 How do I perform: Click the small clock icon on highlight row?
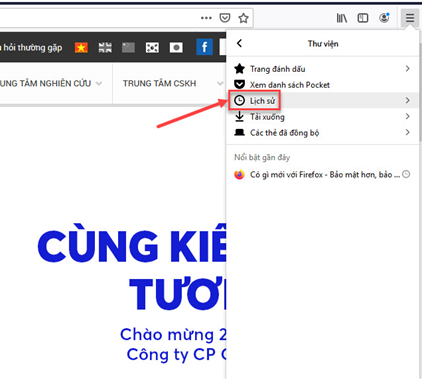[406, 174]
